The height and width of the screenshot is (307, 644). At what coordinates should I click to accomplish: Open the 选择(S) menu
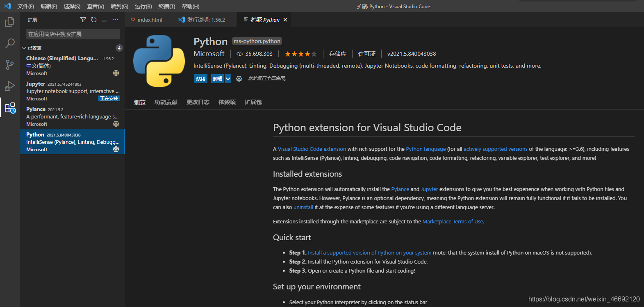point(72,7)
